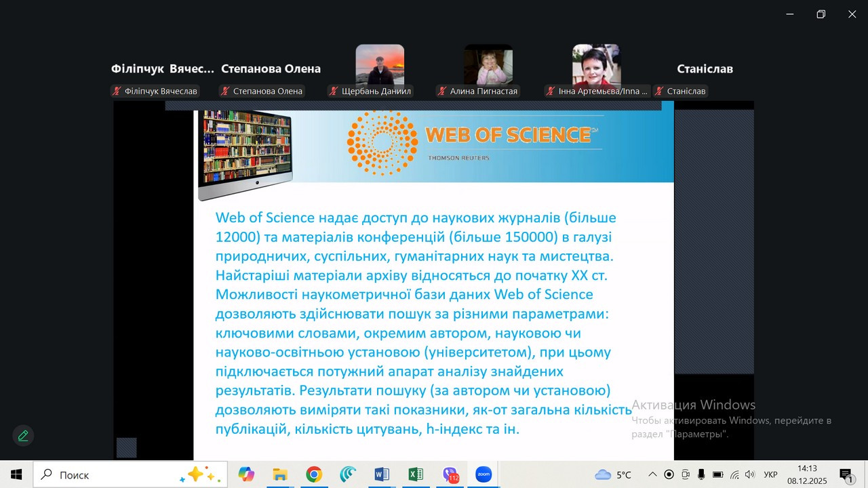Open the clock showing 14:13 08.12.2025

click(807, 474)
